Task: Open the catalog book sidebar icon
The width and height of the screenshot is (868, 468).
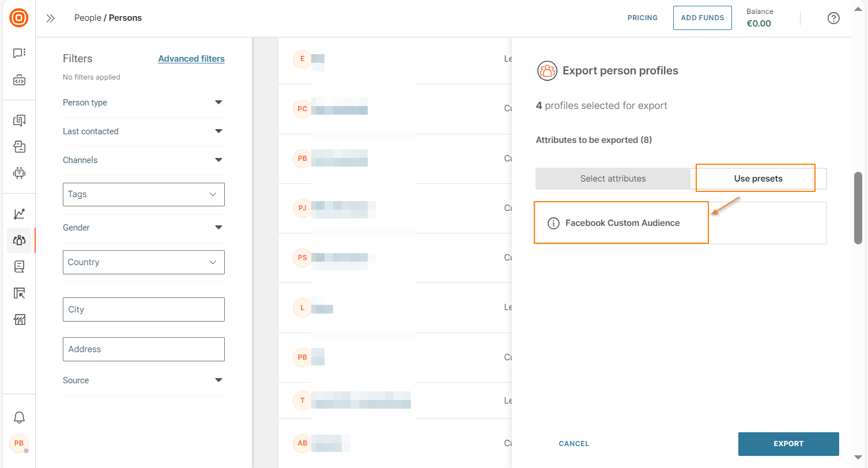Action: 19,267
